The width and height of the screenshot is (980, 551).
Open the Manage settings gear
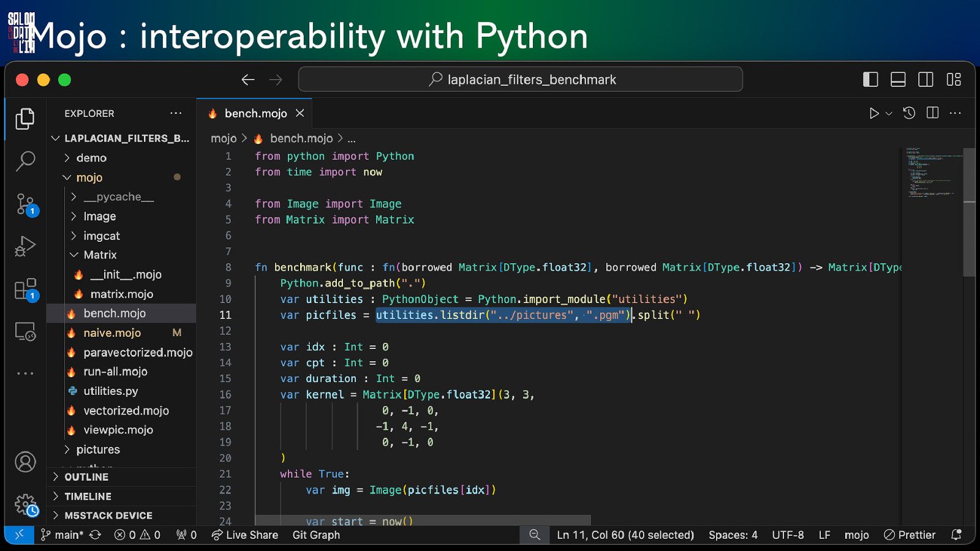coord(26,505)
